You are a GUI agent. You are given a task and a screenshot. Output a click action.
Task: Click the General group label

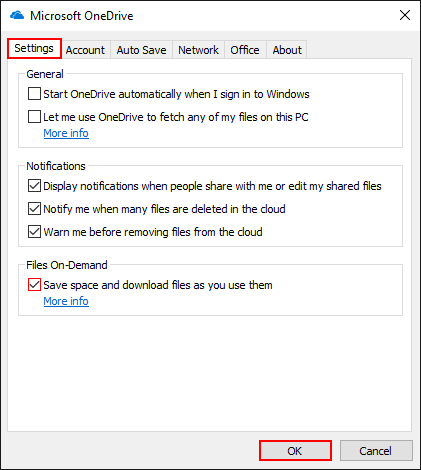click(45, 74)
